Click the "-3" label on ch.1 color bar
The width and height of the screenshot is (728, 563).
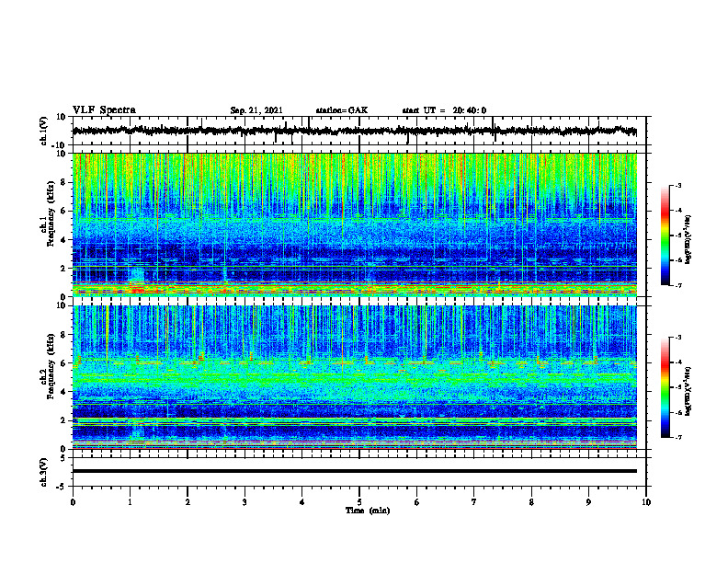point(677,185)
